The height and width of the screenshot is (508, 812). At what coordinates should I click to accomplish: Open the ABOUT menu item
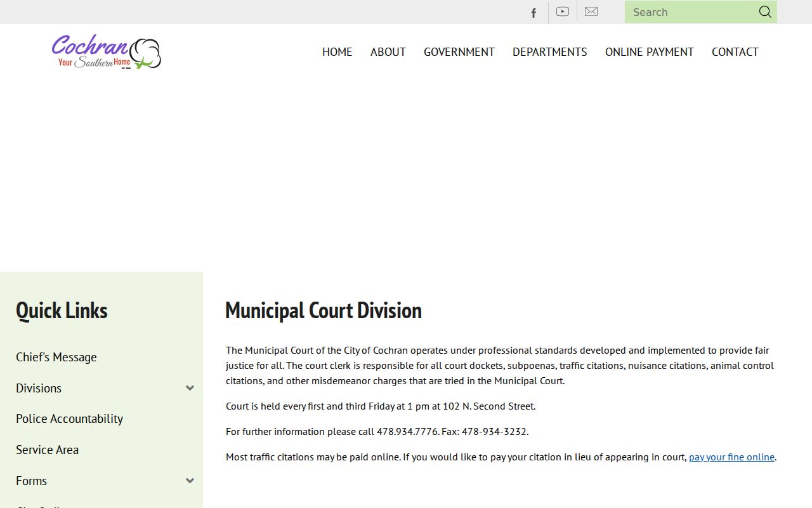point(388,52)
